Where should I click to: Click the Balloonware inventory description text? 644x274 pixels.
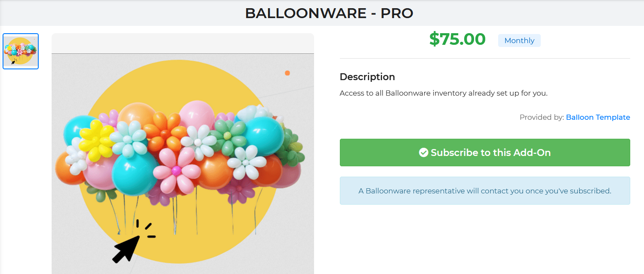pos(444,93)
